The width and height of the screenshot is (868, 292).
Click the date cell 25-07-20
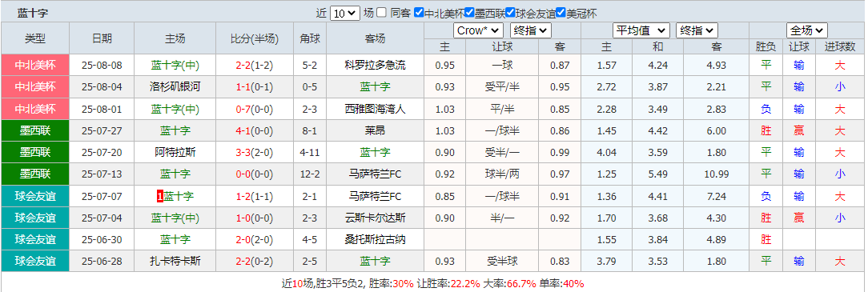tap(102, 152)
